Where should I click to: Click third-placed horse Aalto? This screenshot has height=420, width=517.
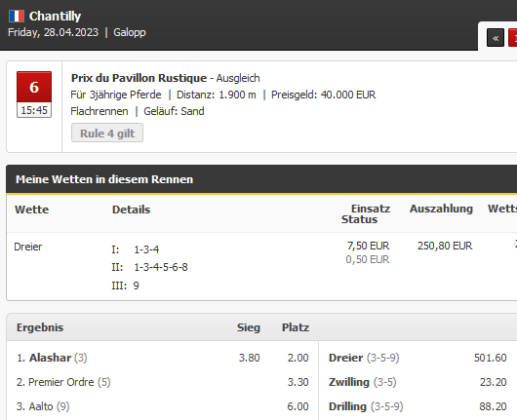[x=43, y=406]
